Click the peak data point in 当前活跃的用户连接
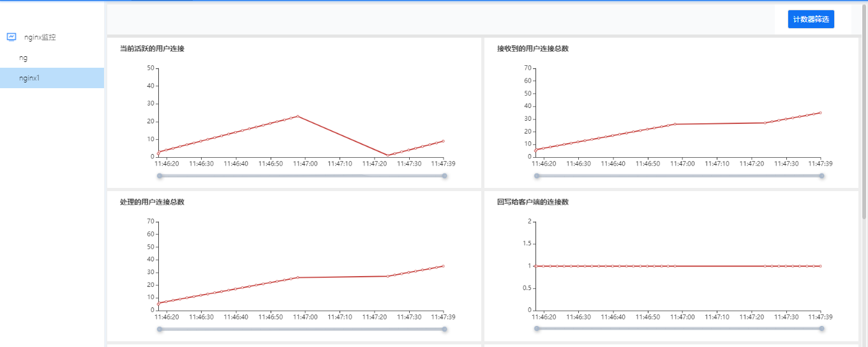Screen dimensions: 868x347 297,116
